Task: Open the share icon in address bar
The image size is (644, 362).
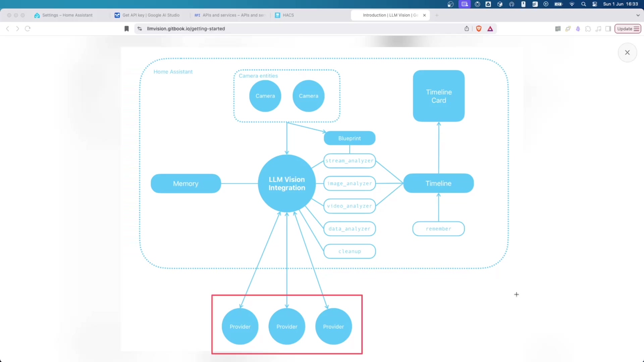Action: click(467, 29)
